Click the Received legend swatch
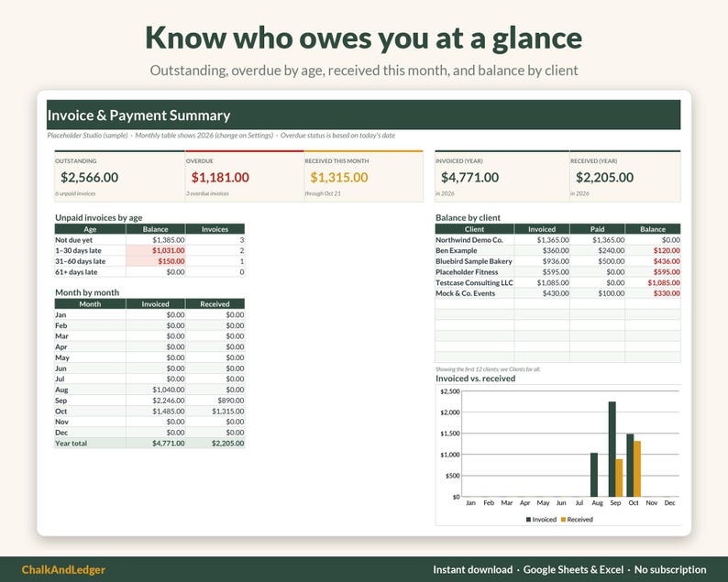The height and width of the screenshot is (582, 728). 563,520
